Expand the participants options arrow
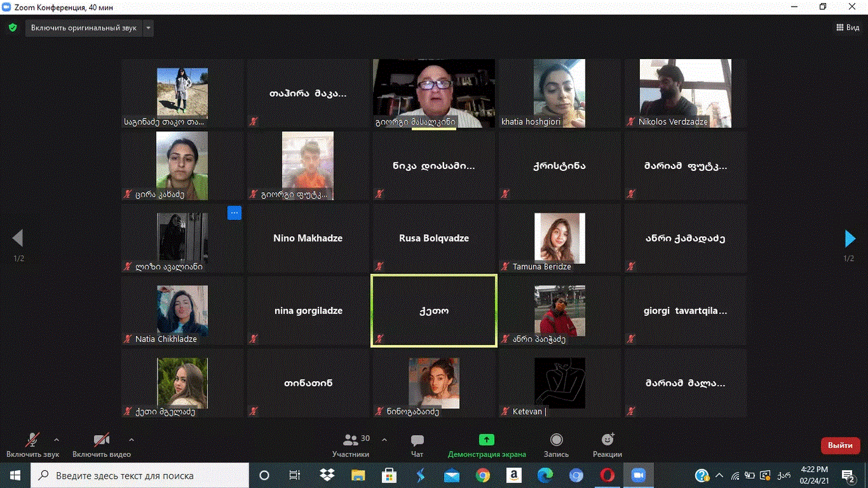868x488 pixels. pos(384,439)
